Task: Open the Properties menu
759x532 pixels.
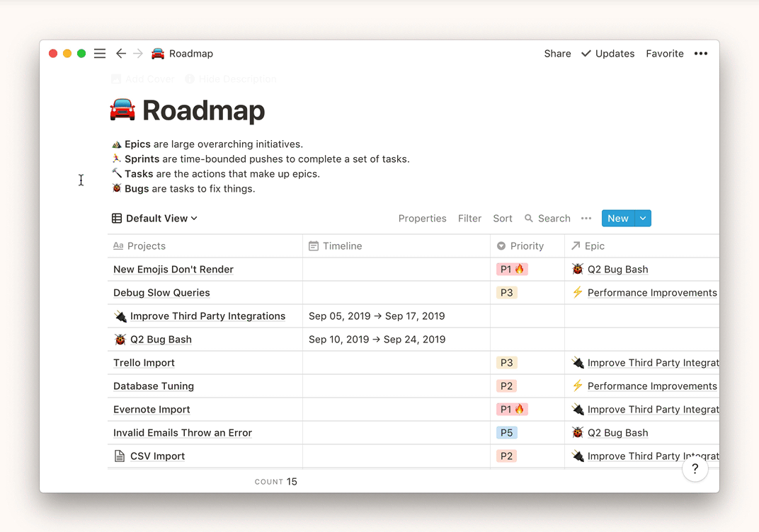Action: pyautogui.click(x=422, y=219)
